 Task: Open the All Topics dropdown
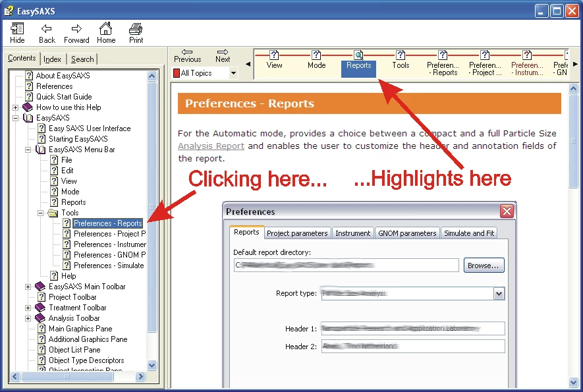click(233, 73)
